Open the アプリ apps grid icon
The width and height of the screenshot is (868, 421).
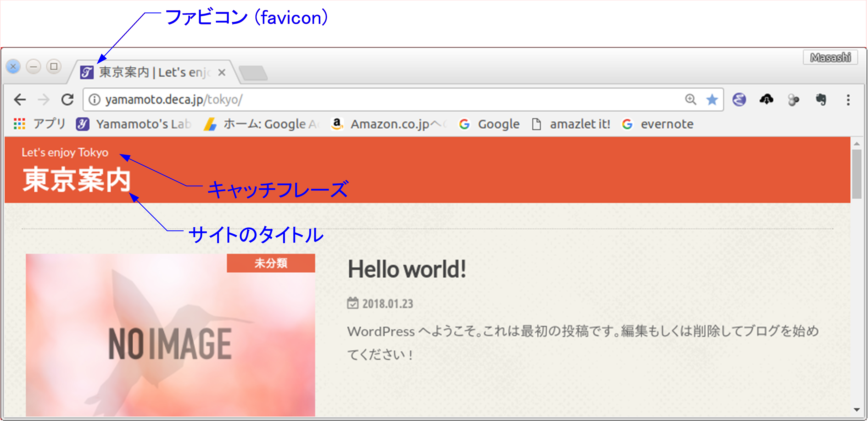[x=19, y=124]
